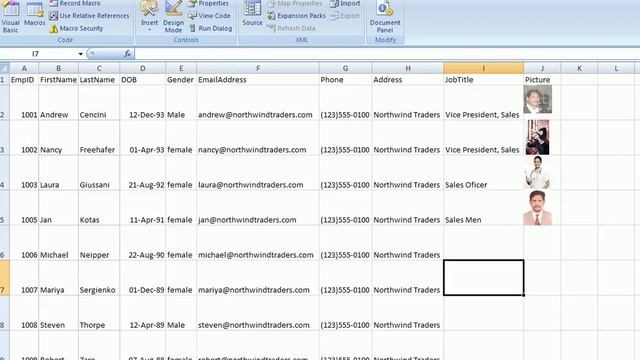Select cell with EmpID 1008
Image resolution: width=640 pixels, height=360 pixels.
tap(24, 313)
